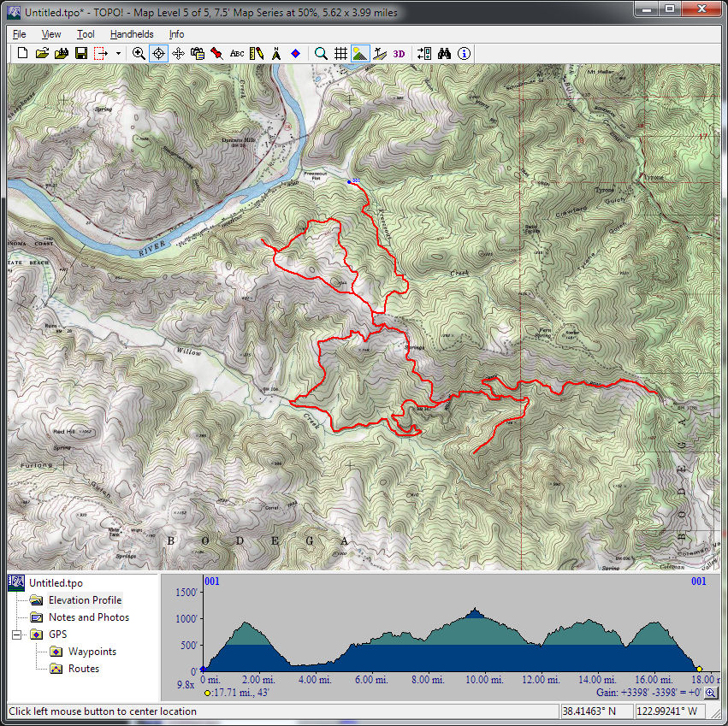Open the dropdown arrow next to export icon
The image size is (728, 726).
point(118,53)
